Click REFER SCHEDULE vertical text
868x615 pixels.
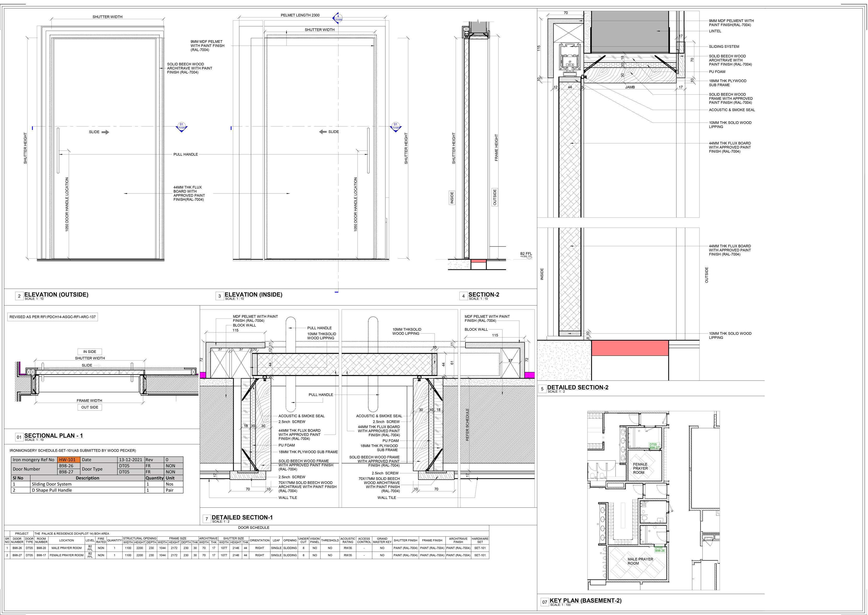click(468, 425)
